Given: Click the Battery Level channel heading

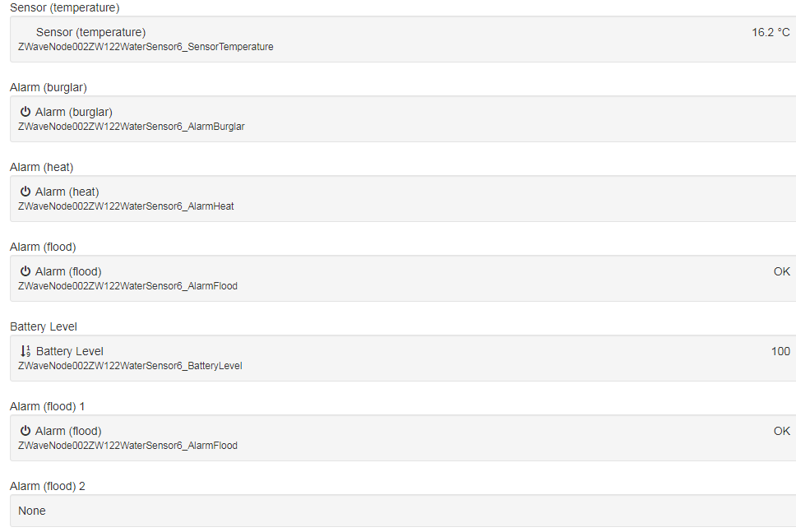Looking at the screenshot, I should [x=44, y=327].
